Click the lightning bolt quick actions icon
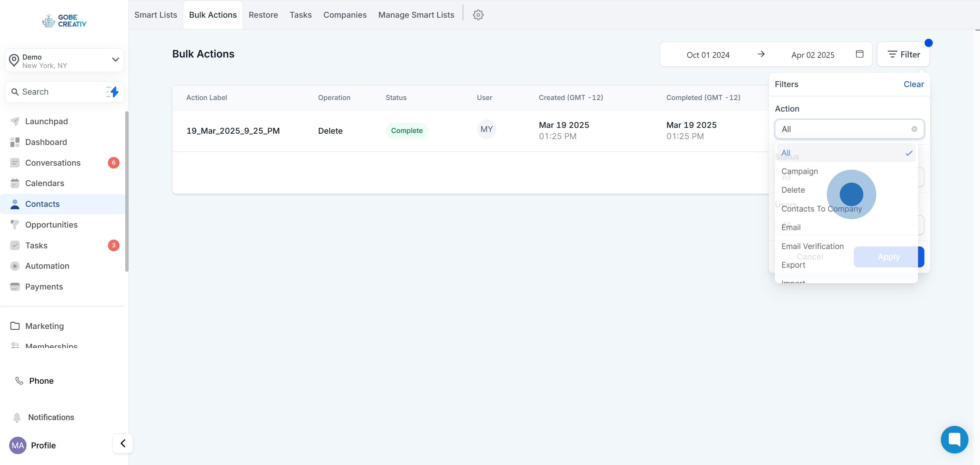Viewport: 980px width, 465px height. point(113,92)
